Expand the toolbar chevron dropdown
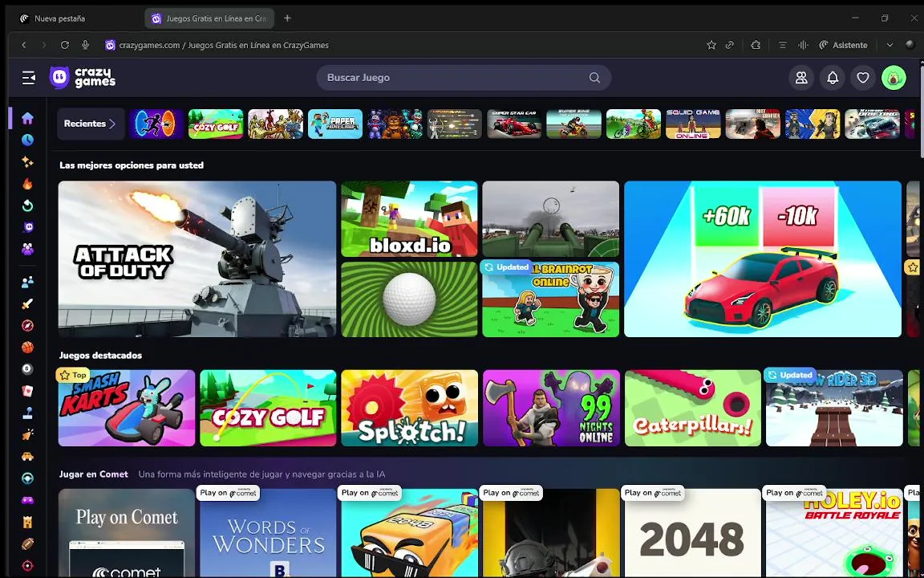Viewport: 924px width, 578px height. [890, 45]
